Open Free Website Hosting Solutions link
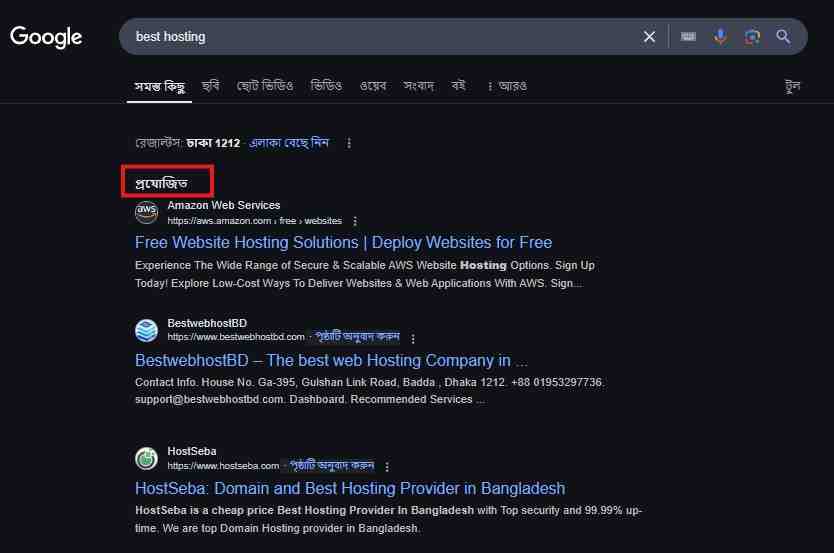This screenshot has height=553, width=834. click(343, 243)
